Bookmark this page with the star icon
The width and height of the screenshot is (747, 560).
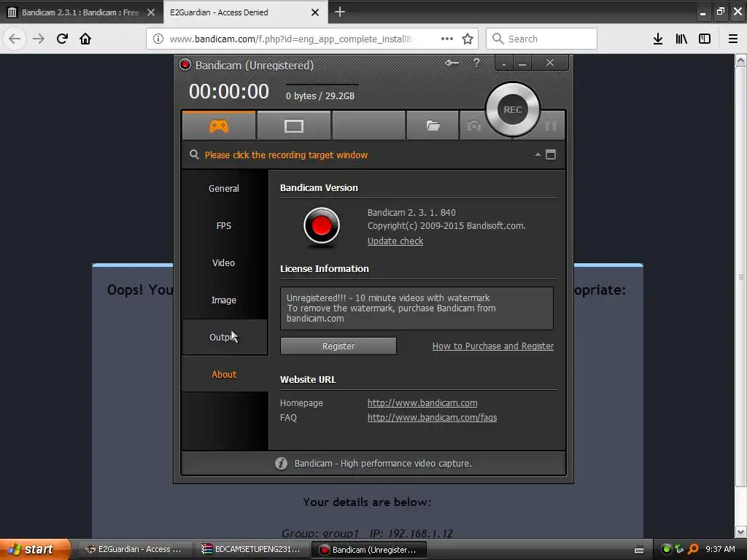coord(468,39)
